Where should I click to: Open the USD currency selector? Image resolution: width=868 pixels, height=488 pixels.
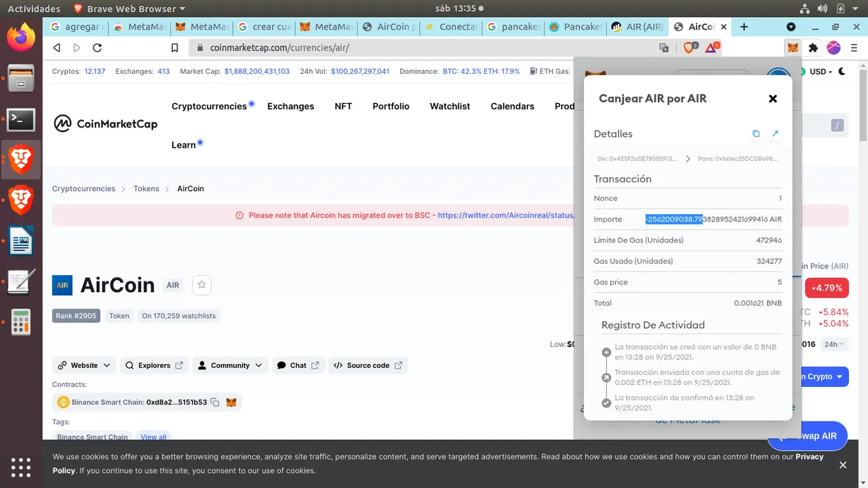(821, 71)
